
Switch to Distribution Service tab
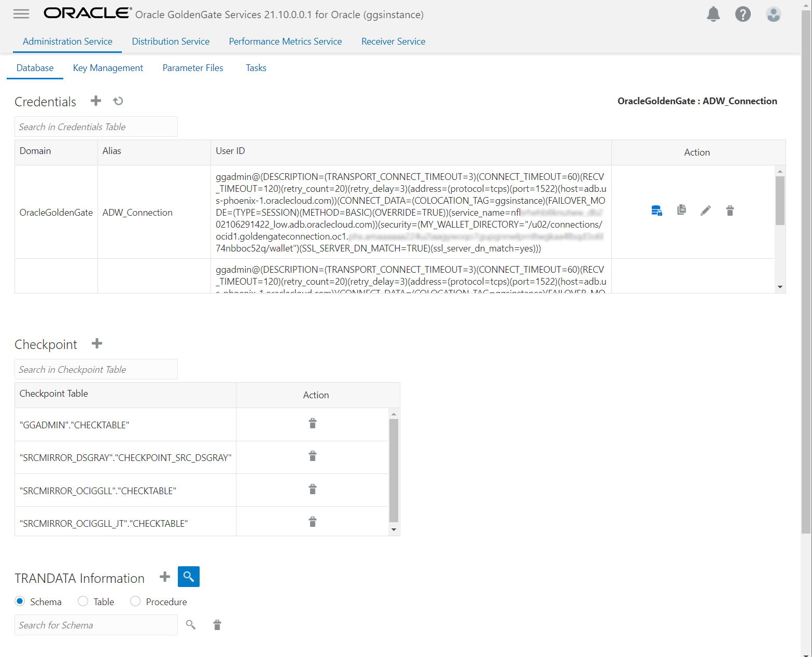171,41
